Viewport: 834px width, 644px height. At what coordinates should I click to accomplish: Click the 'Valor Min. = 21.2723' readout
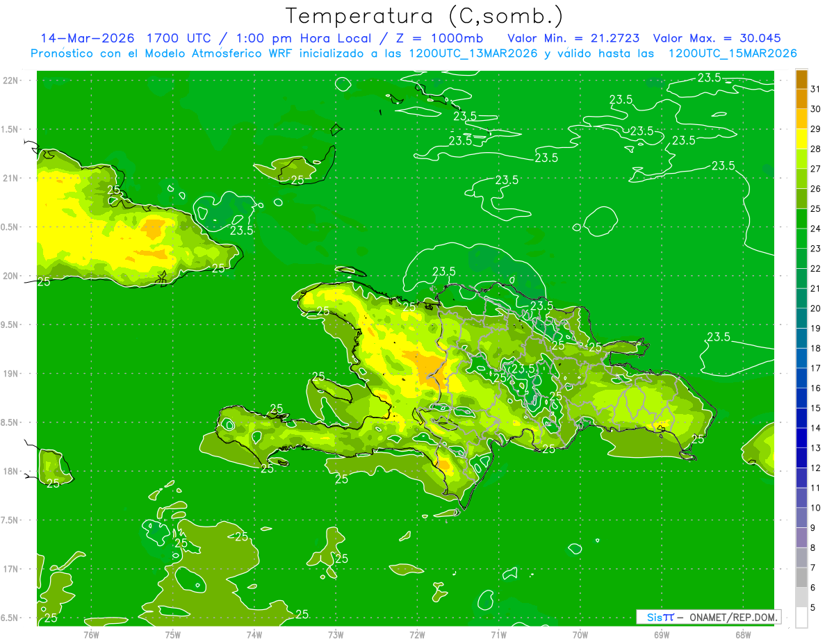573,38
